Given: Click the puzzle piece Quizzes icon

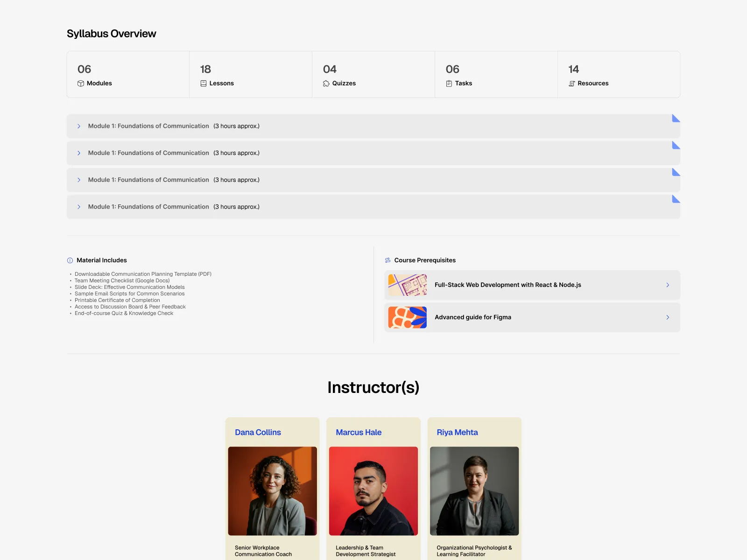Looking at the screenshot, I should coord(326,84).
